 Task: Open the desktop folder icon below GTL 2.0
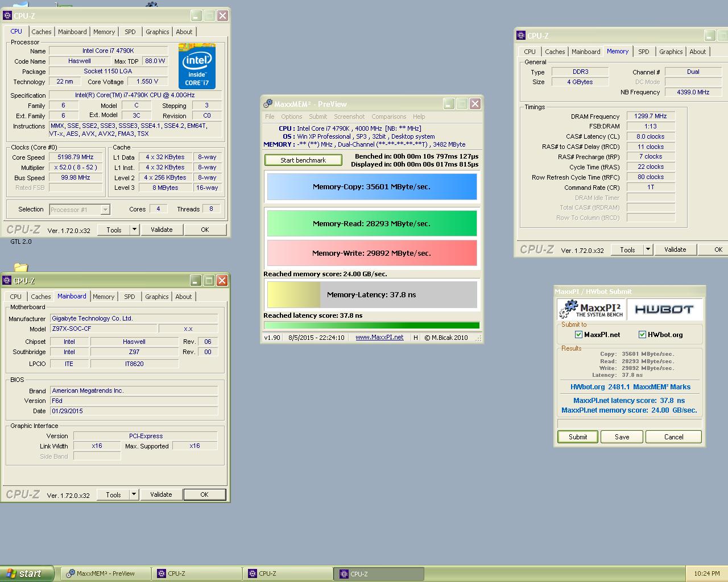pos(21,267)
